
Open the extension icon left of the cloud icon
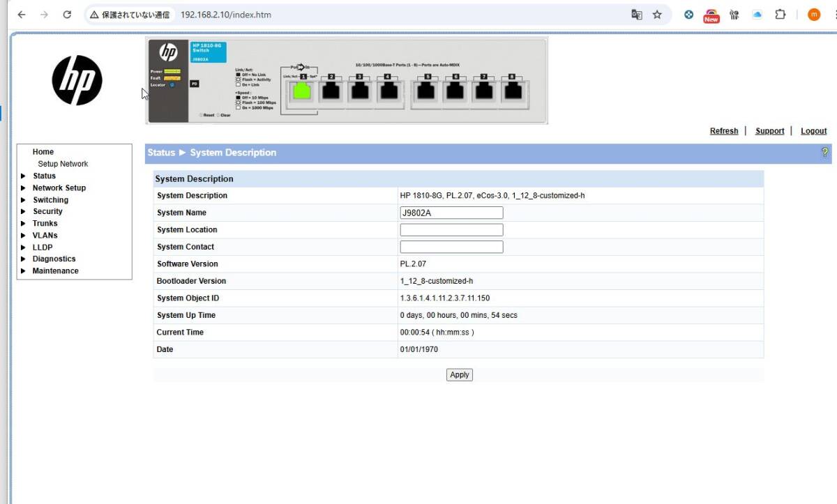pyautogui.click(x=734, y=15)
